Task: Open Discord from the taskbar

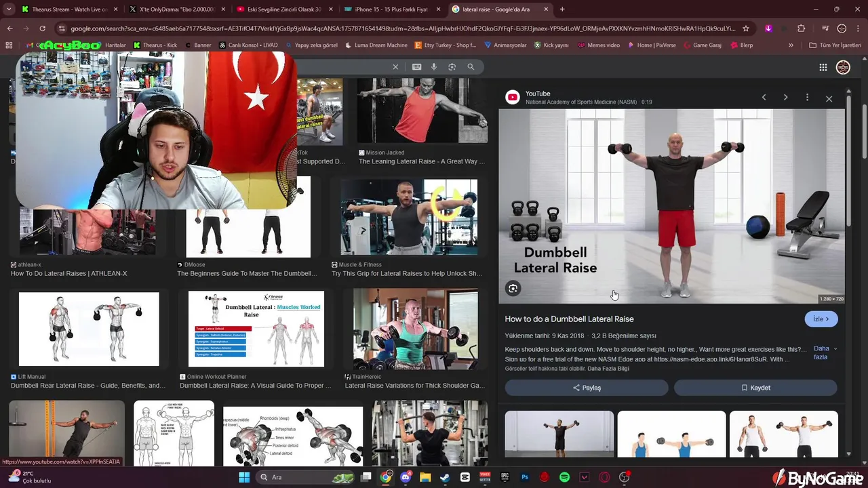Action: [406, 477]
